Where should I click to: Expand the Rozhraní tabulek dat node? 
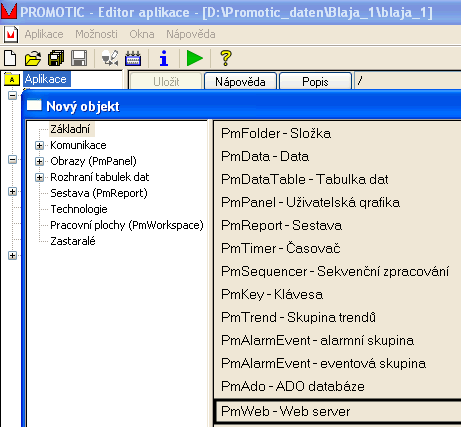click(39, 177)
